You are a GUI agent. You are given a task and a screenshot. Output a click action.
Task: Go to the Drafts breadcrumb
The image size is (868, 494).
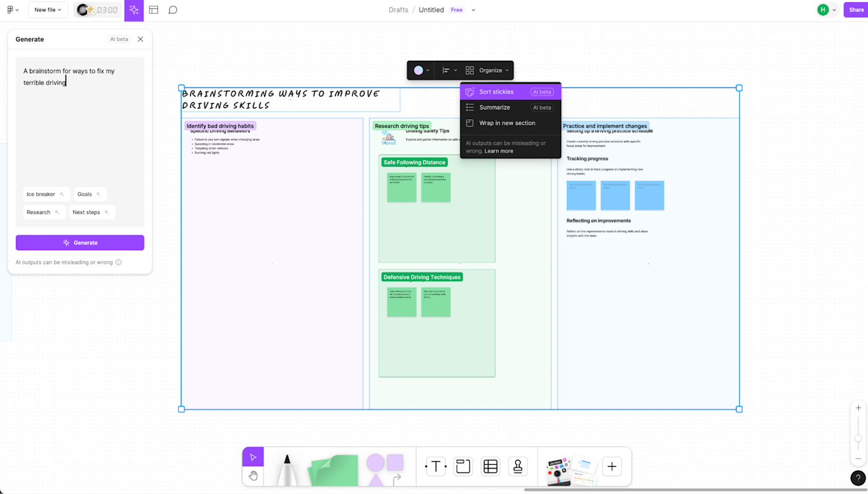pos(398,10)
